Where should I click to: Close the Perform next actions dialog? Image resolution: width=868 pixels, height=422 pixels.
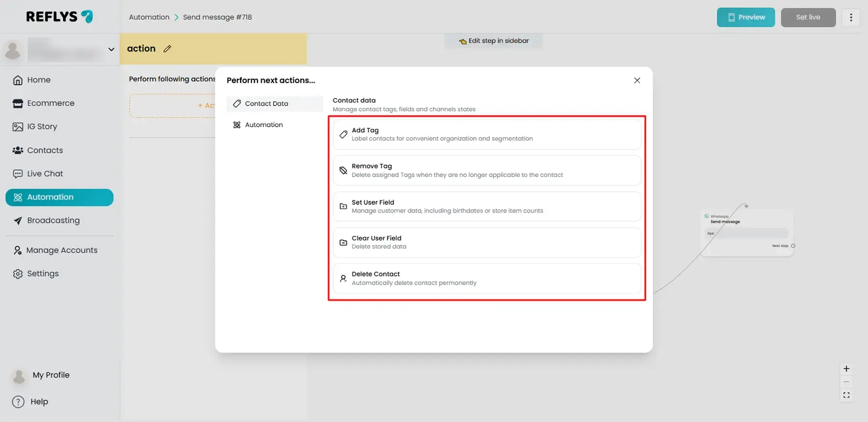[637, 80]
